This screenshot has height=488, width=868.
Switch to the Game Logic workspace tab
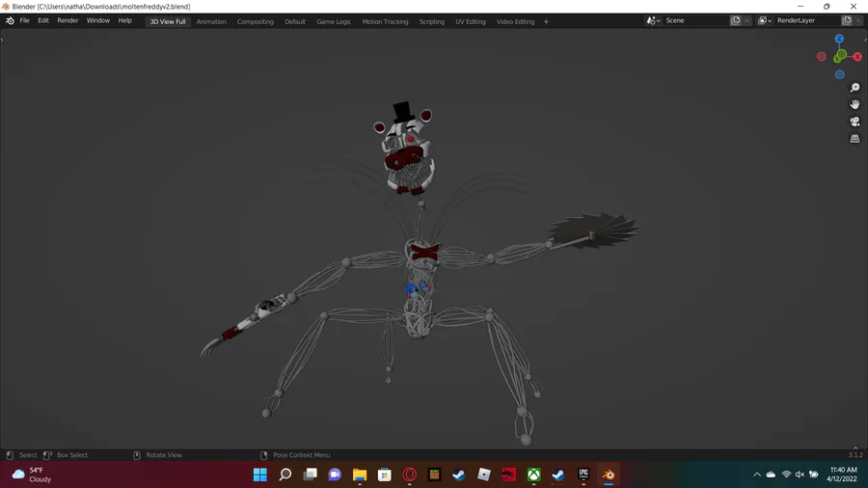[334, 21]
